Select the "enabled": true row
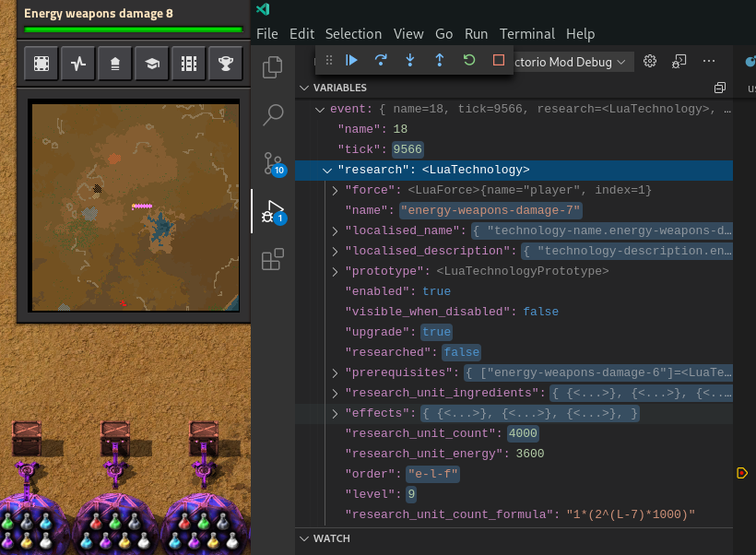Viewport: 756px width, 555px height. 514,291
